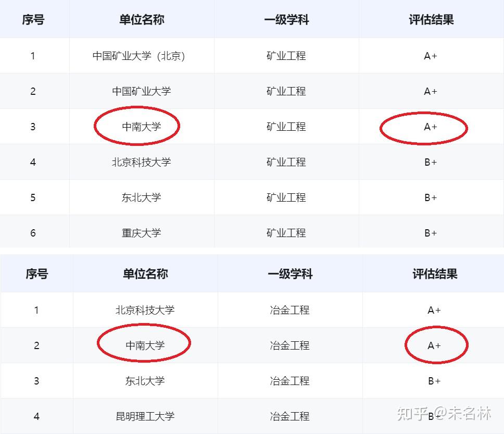Image resolution: width=504 pixels, height=434 pixels.
Task: Click the 一级学科 header of the bottom table
Action: tap(290, 274)
